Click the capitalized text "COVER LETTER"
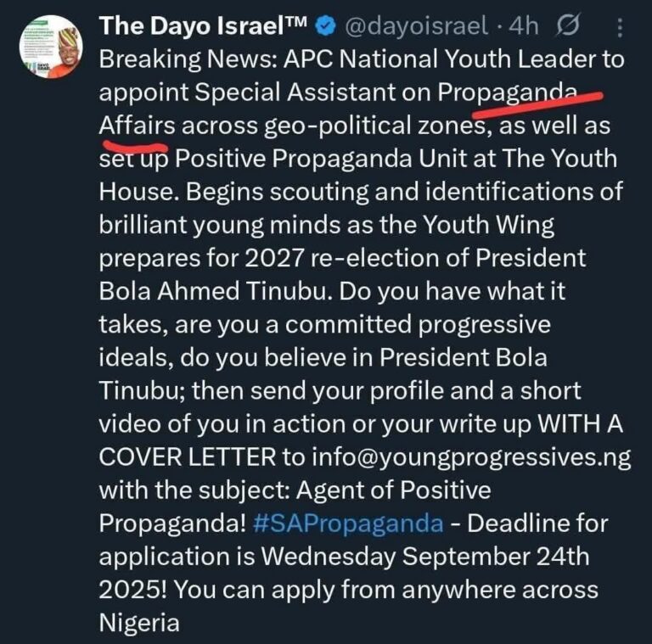The image size is (652, 644). pos(188,456)
